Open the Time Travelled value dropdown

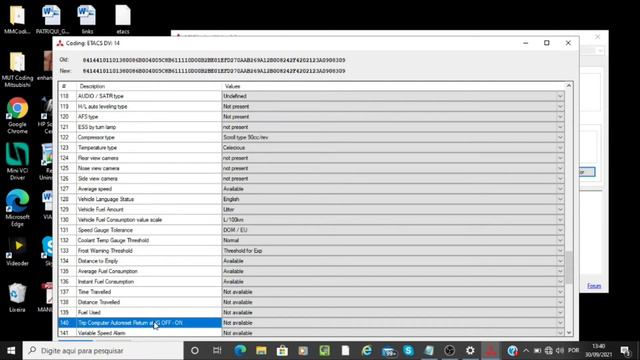[560, 292]
